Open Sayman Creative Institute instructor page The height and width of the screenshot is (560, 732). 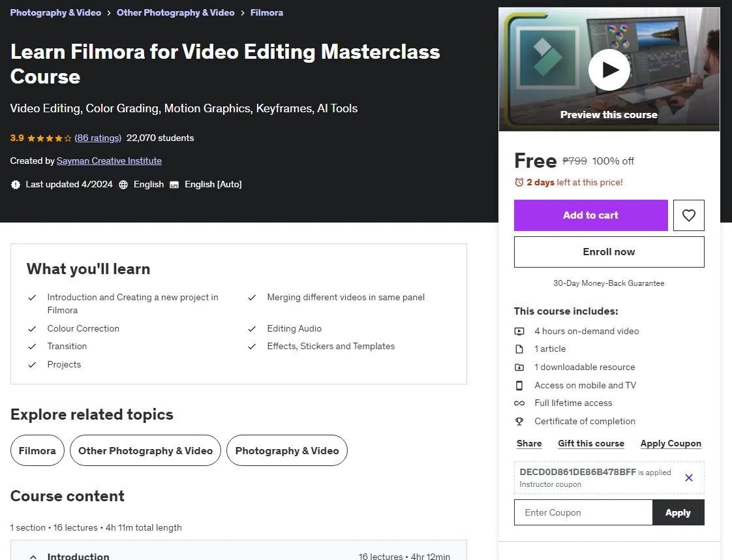click(109, 161)
